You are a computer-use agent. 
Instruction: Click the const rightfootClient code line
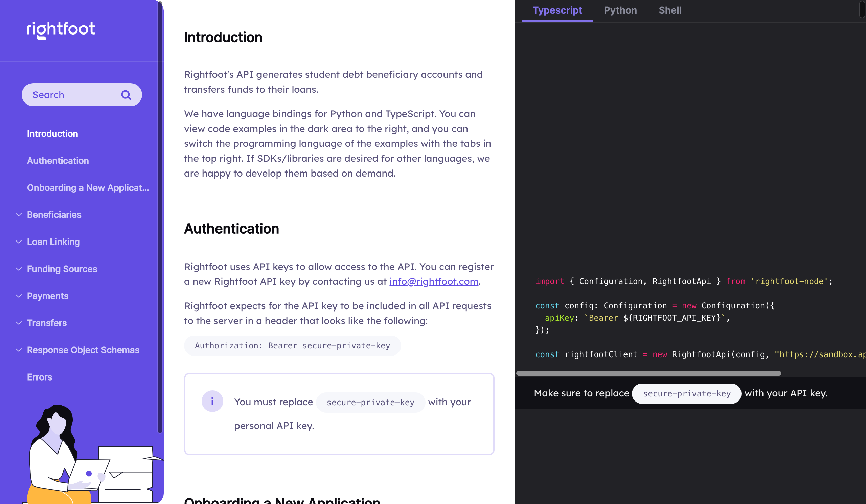[x=700, y=354]
